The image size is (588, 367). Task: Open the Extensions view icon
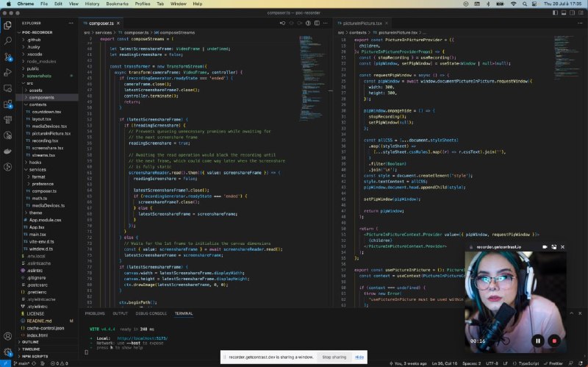coord(7,104)
